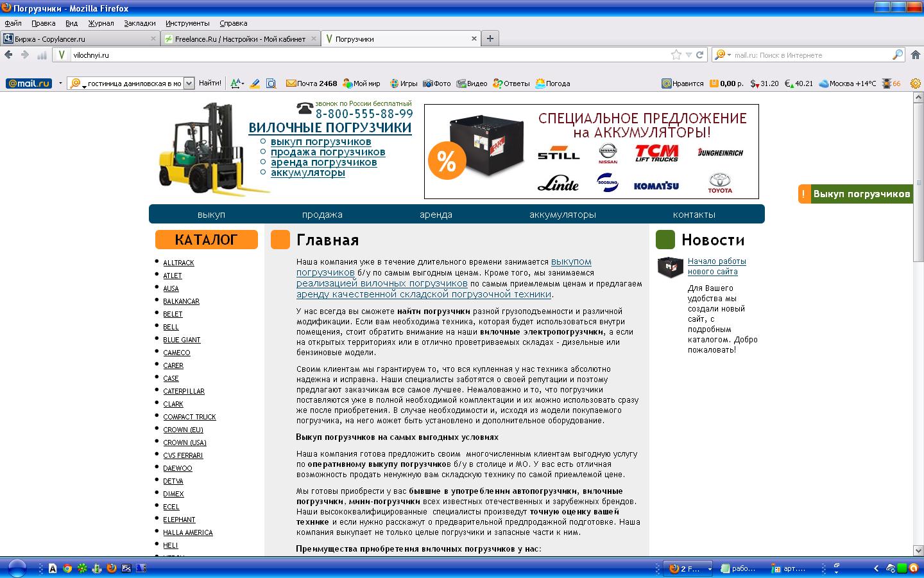Open the search engine selector dropdown
Screen dimensions: 924x578
[x=724, y=55]
